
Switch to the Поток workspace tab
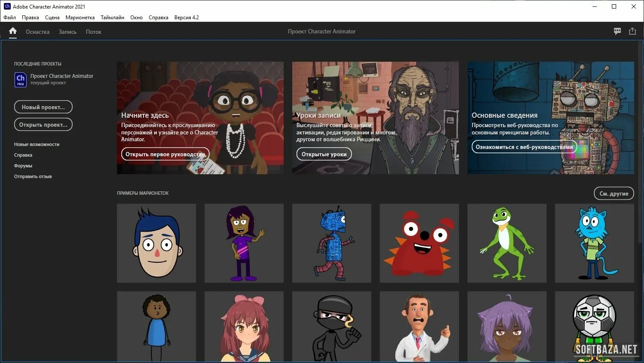pos(93,32)
